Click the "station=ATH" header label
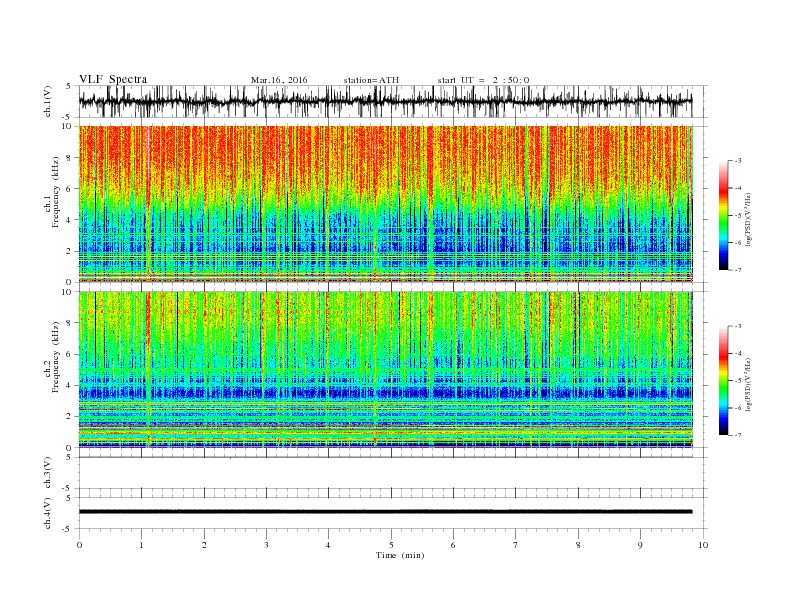792x612 pixels. point(371,80)
